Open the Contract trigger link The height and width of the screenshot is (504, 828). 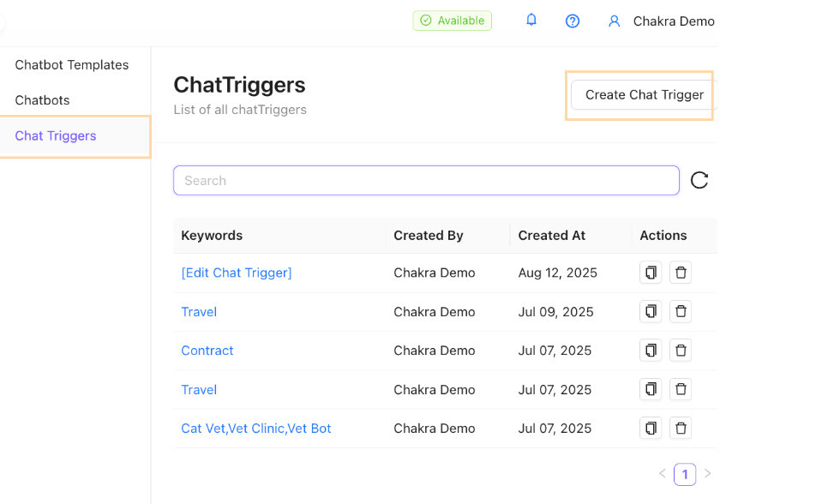pyautogui.click(x=207, y=350)
